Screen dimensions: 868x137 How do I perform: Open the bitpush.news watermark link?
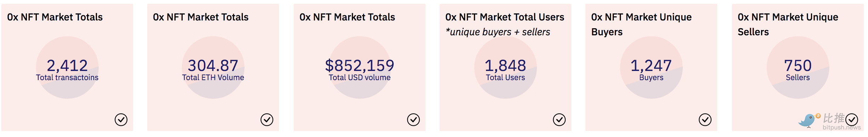click(841, 127)
